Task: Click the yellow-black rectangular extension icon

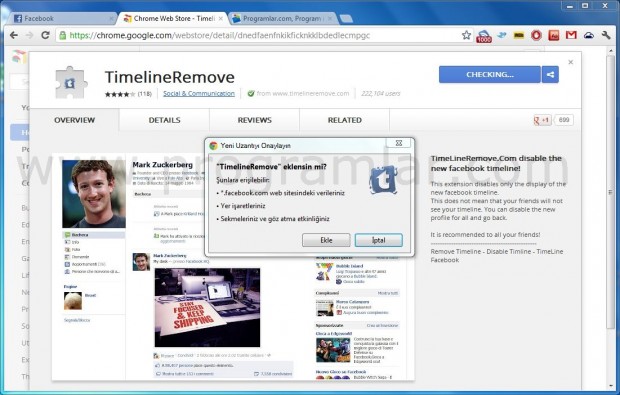Action: (x=519, y=36)
